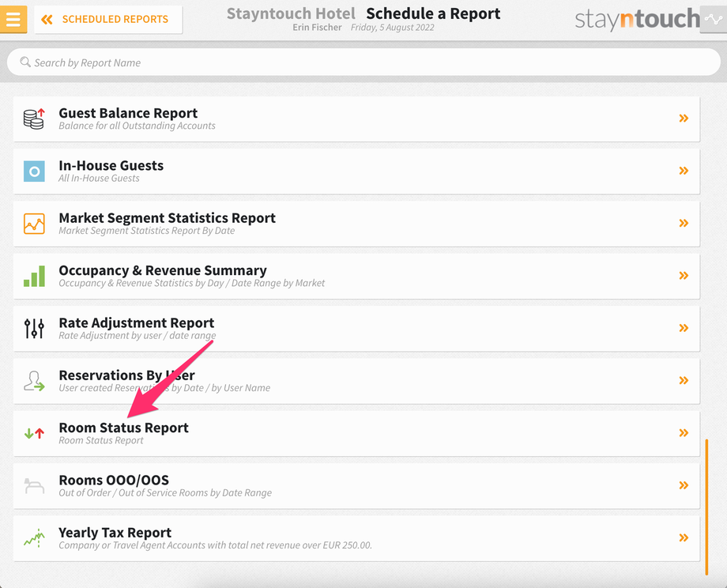Click the Yearly Tax Report graph icon

click(x=34, y=538)
